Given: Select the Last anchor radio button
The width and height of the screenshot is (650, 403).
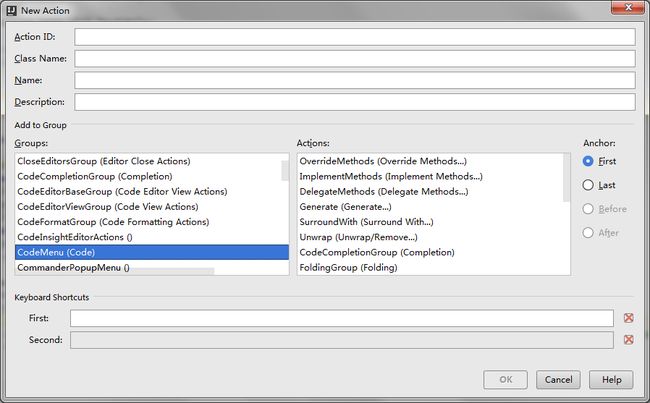Looking at the screenshot, I should (588, 185).
